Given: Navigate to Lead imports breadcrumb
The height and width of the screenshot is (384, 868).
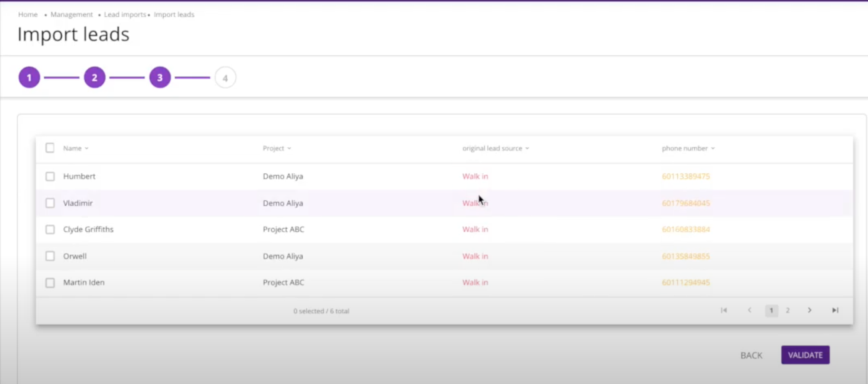Looking at the screenshot, I should (125, 14).
